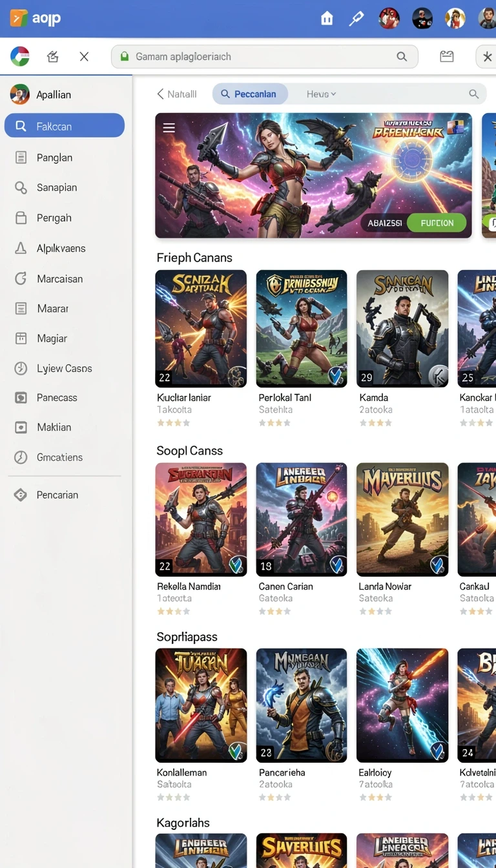Screen dimensions: 496x868
Task: Click the Magiar sidebar icon
Action: point(21,338)
